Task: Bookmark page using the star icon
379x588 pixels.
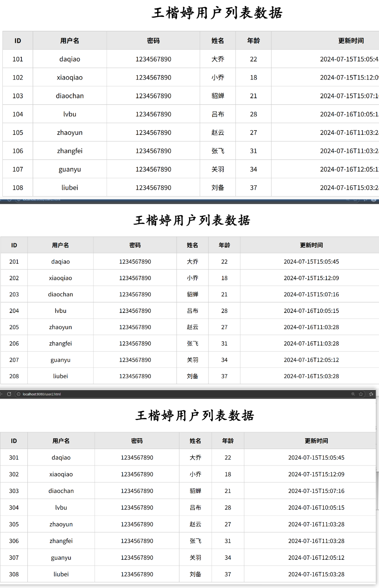Action: [x=361, y=394]
